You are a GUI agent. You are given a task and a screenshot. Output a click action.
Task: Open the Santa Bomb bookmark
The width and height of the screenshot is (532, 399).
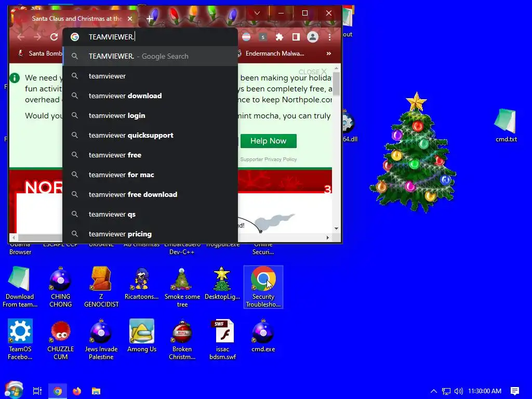point(40,54)
